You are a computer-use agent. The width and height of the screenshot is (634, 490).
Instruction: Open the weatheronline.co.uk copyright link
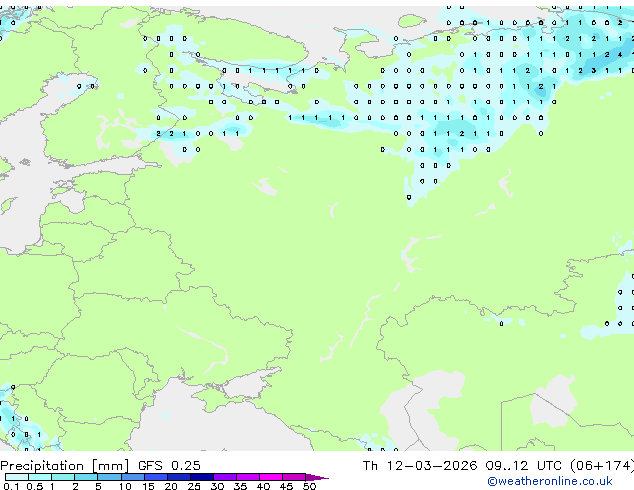click(549, 481)
